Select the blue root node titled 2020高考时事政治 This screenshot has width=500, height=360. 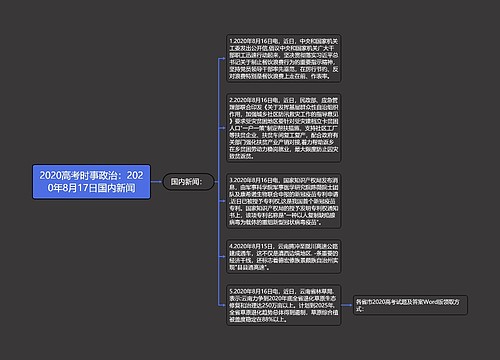coord(91,182)
